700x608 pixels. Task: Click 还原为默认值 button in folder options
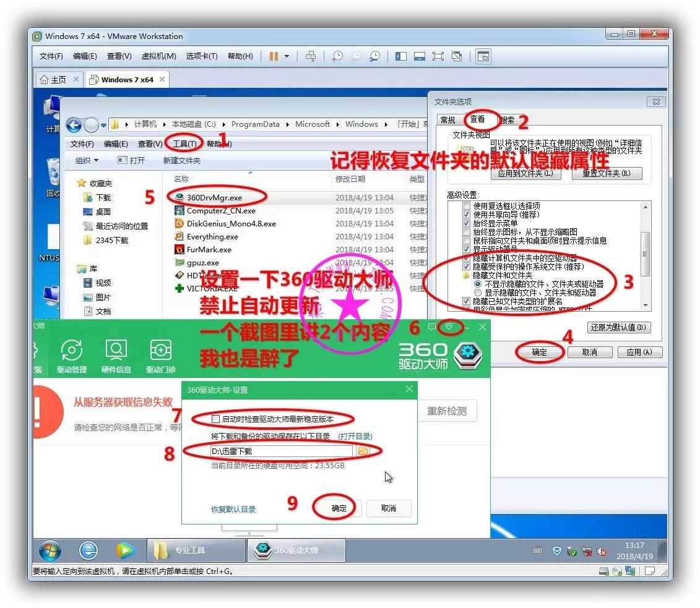618,327
